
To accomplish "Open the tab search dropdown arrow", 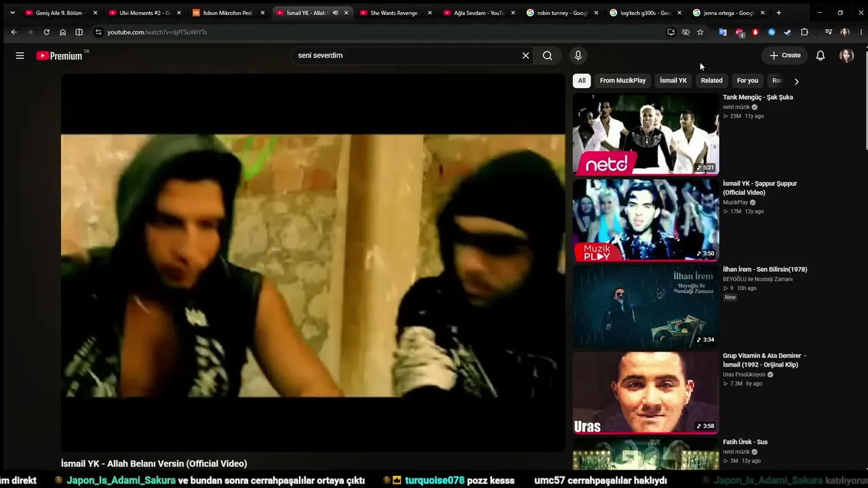I will point(12,13).
